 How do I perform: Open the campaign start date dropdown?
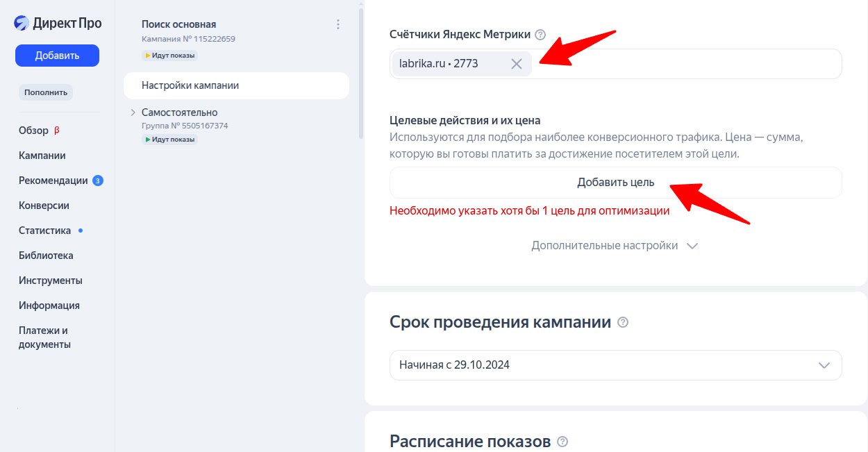tap(616, 365)
